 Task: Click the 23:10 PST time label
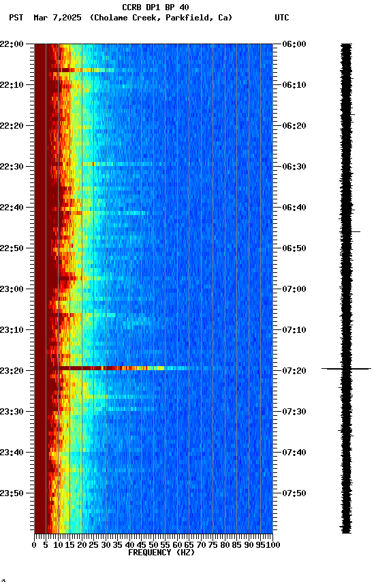[x=12, y=330]
